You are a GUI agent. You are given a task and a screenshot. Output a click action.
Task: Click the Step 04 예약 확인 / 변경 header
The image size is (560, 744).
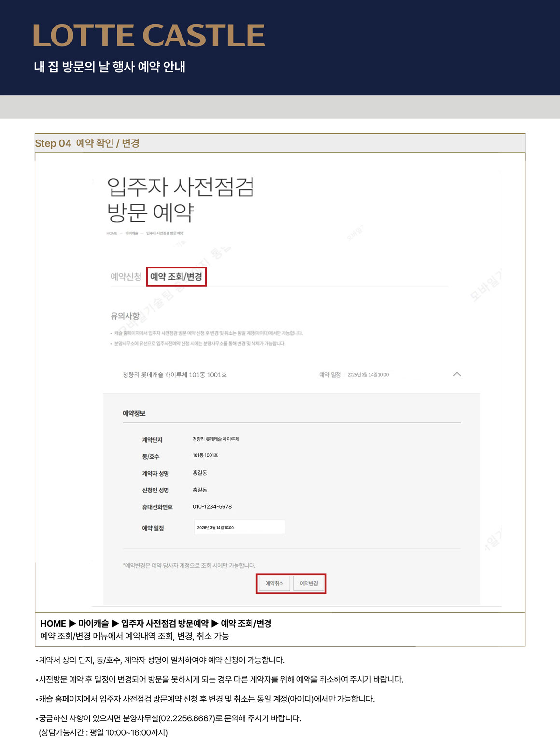click(87, 143)
